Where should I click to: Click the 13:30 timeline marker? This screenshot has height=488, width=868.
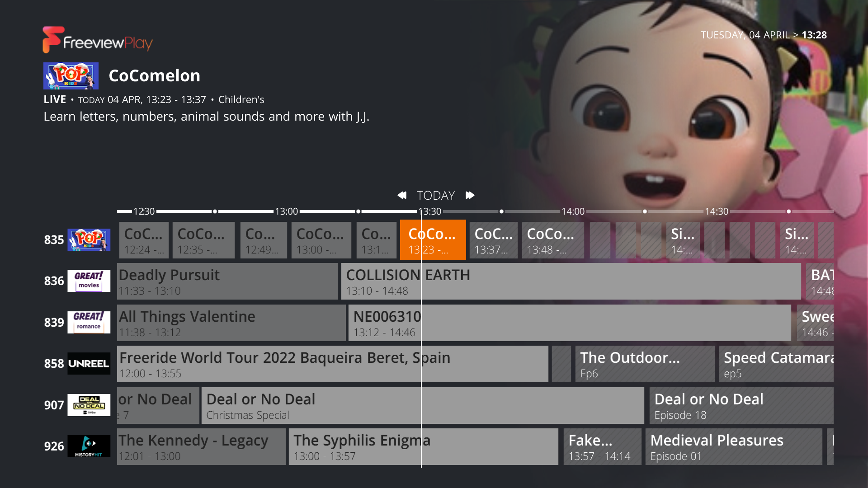[430, 211]
